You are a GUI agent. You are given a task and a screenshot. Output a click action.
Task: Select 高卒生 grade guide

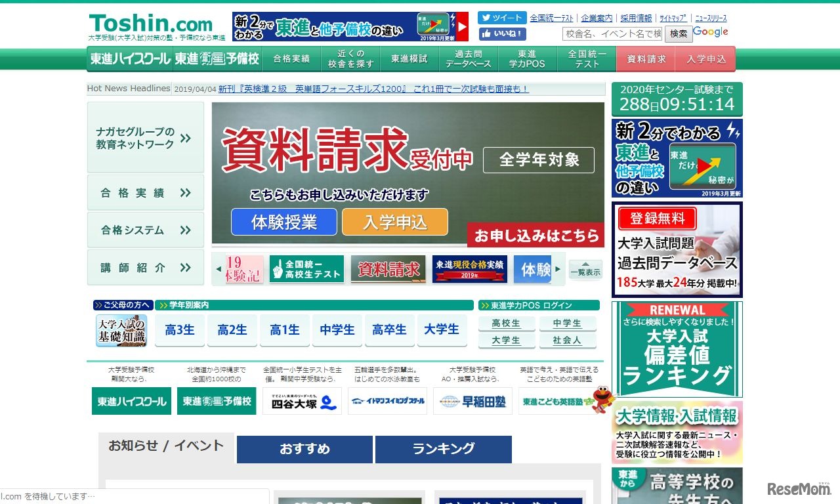pos(390,330)
